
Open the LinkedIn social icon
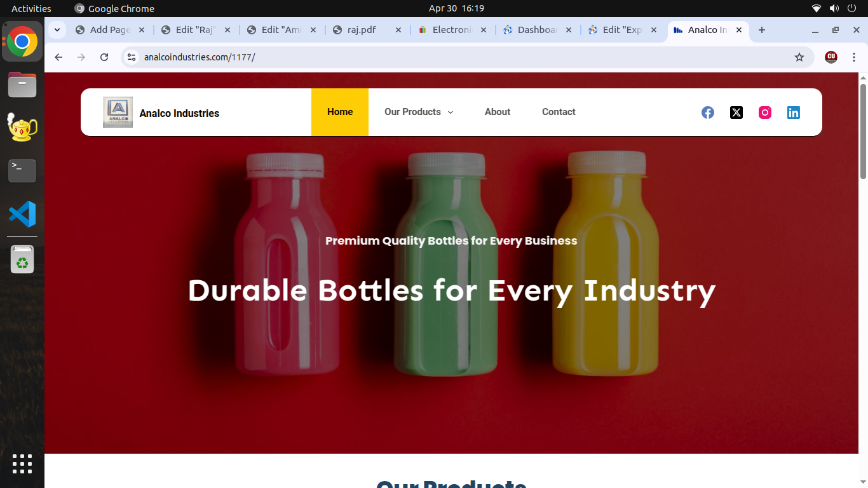[x=794, y=112]
